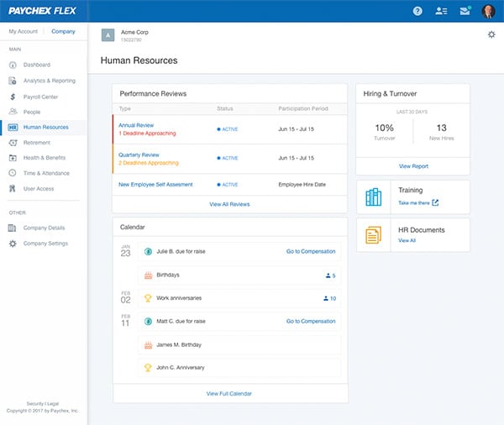Click the Dashboard sidebar icon
This screenshot has height=425, width=504.
pos(13,65)
